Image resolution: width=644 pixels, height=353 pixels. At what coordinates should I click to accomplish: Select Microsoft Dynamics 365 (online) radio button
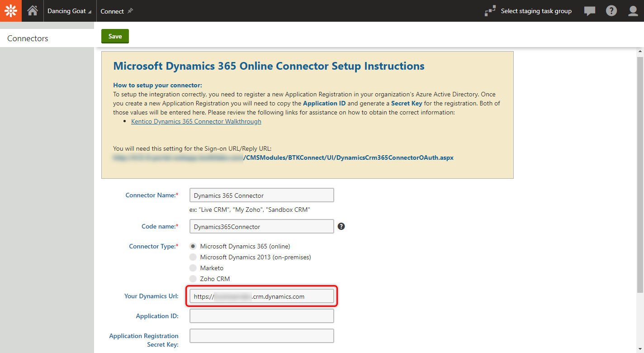click(x=193, y=246)
